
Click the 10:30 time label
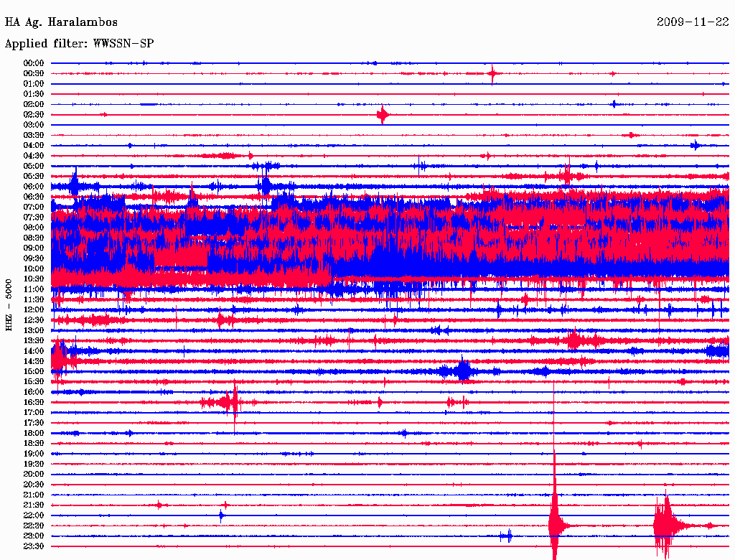tap(34, 279)
